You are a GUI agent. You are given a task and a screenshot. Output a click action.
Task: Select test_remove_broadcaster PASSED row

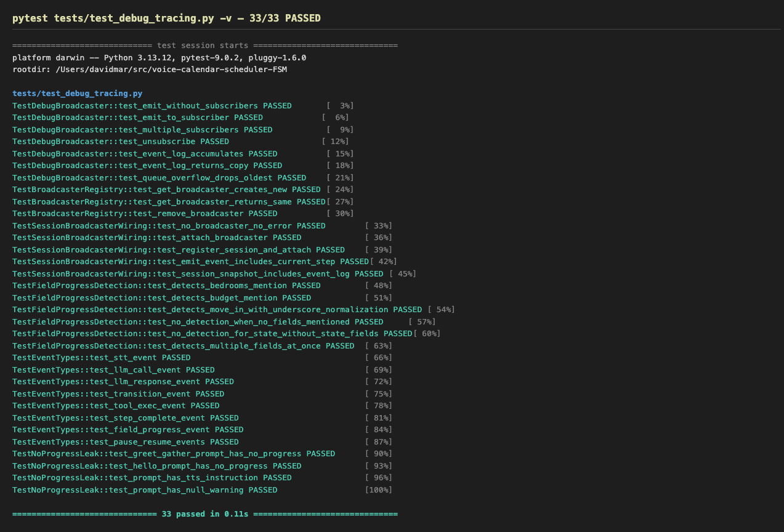(x=183, y=214)
